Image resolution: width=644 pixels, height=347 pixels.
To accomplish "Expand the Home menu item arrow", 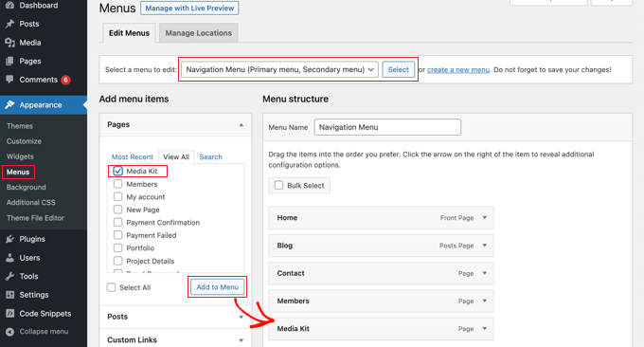I will pos(485,217).
